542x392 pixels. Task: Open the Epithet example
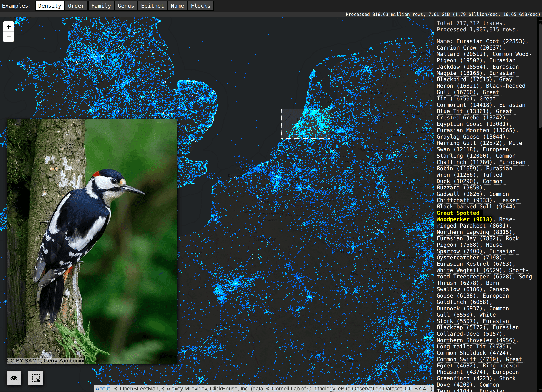[x=152, y=6]
